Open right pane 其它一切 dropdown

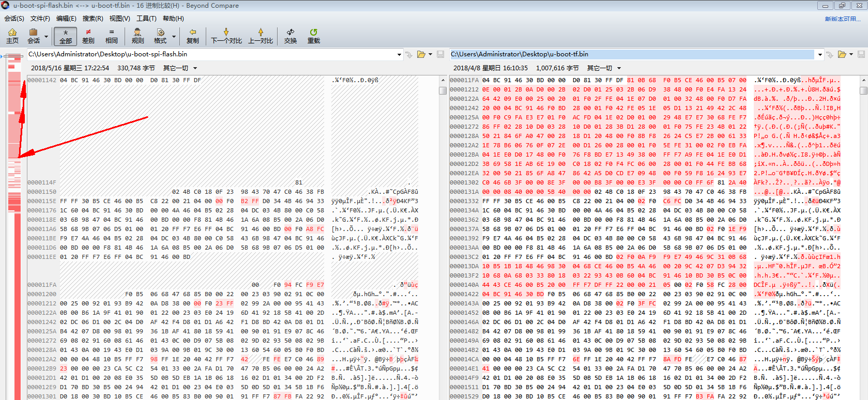coord(604,68)
